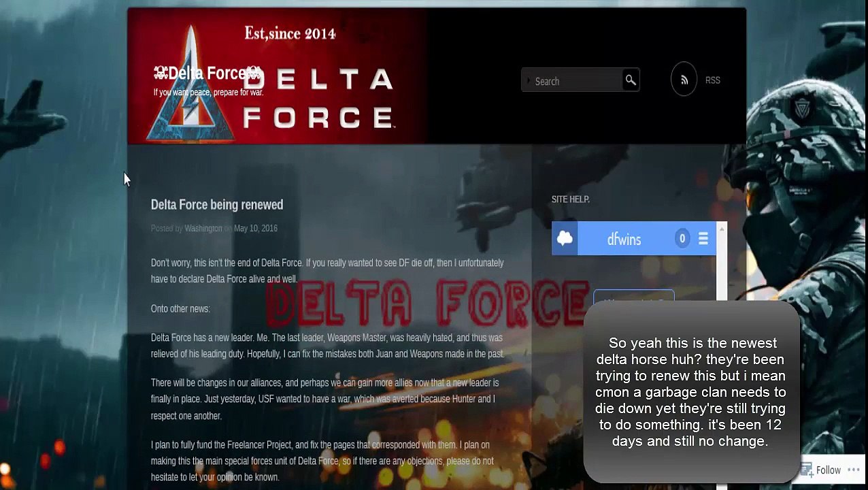The height and width of the screenshot is (490, 868).
Task: Click the Onto other news: line
Action: point(180,309)
